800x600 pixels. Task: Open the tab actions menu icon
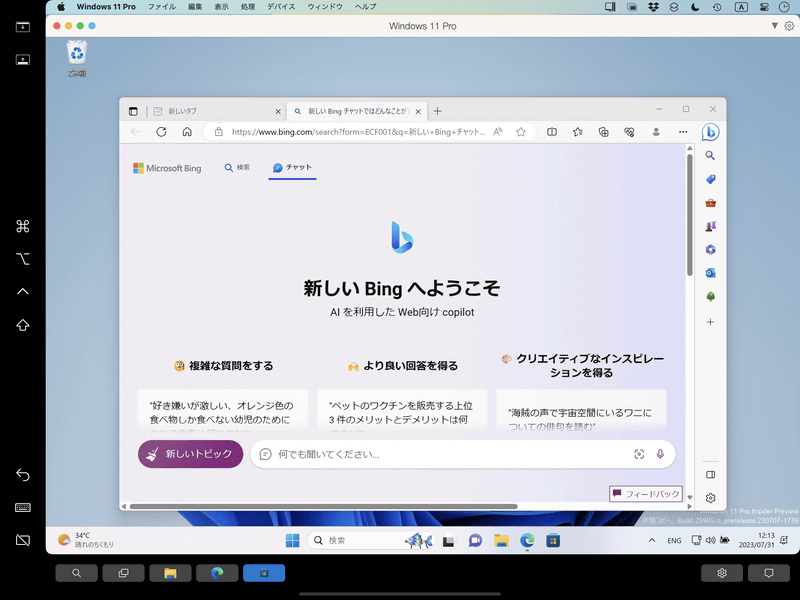[x=133, y=111]
